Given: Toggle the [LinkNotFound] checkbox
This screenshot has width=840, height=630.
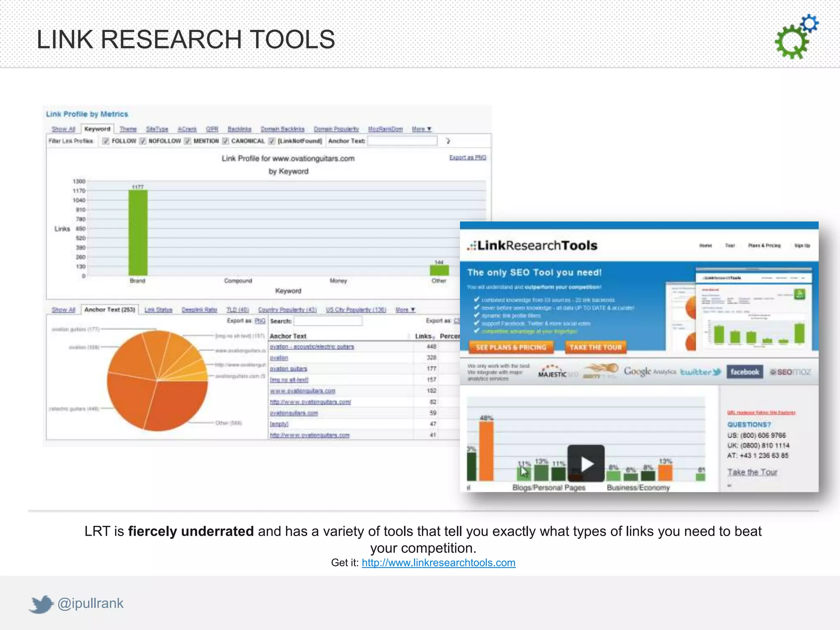Looking at the screenshot, I should (272, 141).
